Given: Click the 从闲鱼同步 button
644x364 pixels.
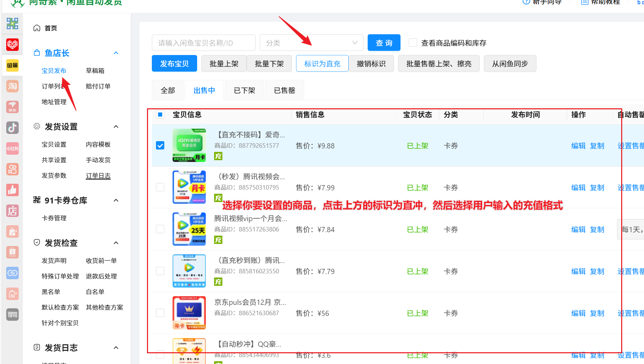Looking at the screenshot, I should coord(510,63).
